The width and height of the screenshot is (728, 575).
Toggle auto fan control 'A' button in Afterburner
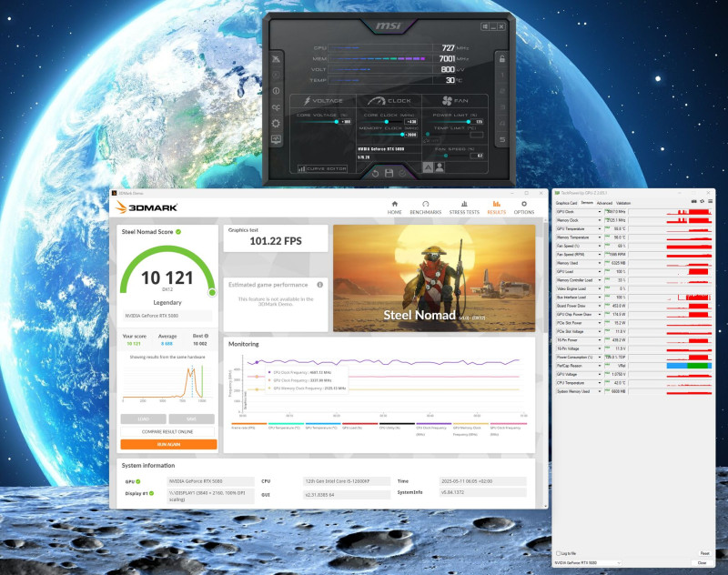coord(428,167)
